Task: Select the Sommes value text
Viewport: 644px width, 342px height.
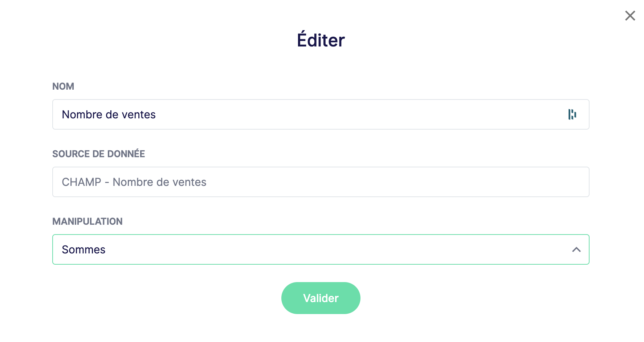Action: click(x=83, y=249)
